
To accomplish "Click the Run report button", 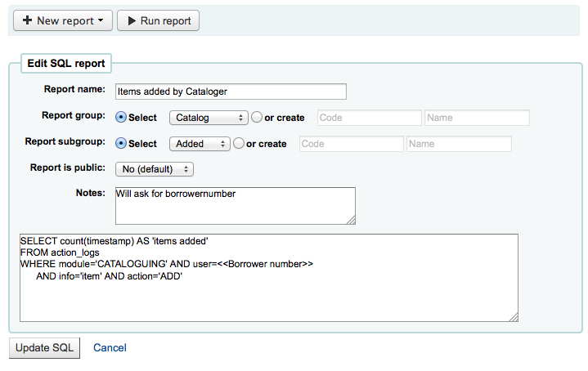I will 158,20.
